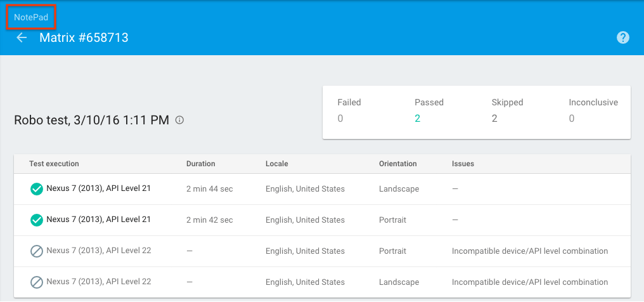This screenshot has height=302, width=644.
Task: Click skipped icon for Portrait API 22
Action: 37,251
